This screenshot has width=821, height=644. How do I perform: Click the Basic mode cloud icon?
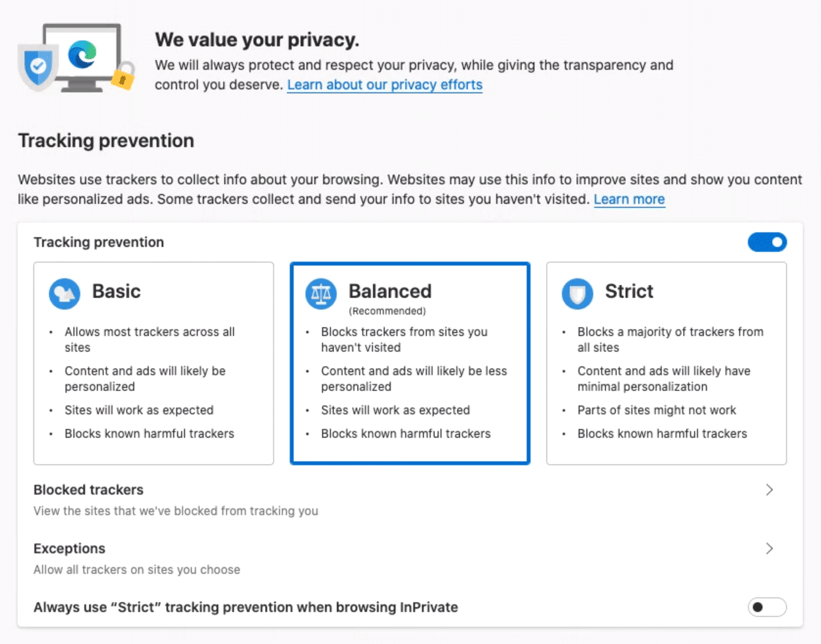(x=64, y=292)
